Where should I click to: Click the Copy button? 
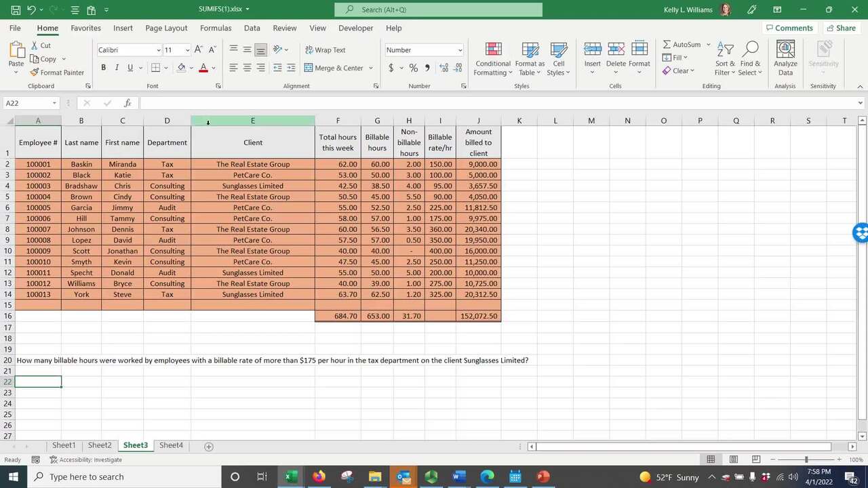(x=43, y=59)
